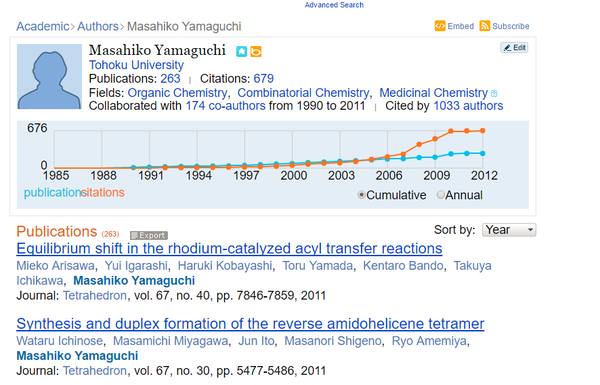Select the Annual radio button
Viewport: 600px width, 385px height.
pos(440,195)
